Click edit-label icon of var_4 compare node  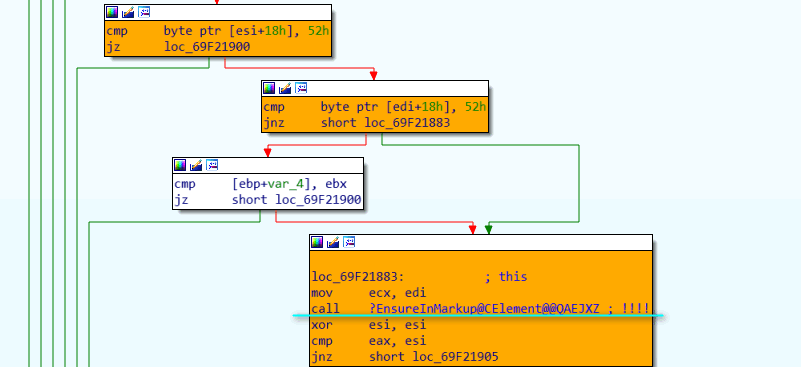tap(196, 165)
